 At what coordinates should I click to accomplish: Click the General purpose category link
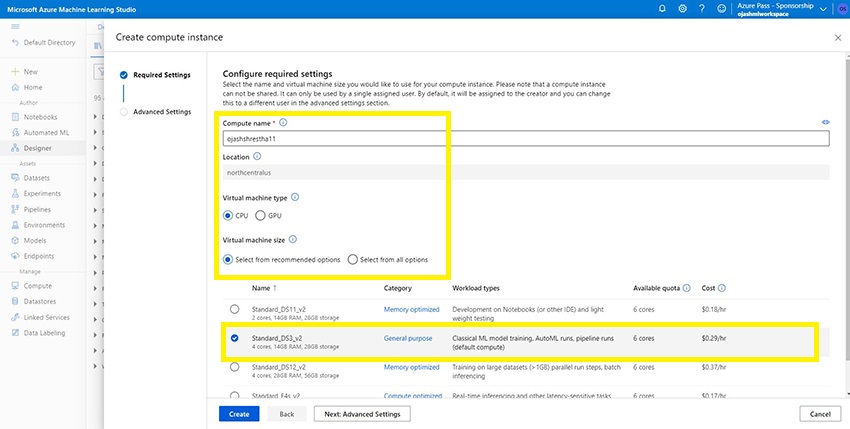coord(408,338)
